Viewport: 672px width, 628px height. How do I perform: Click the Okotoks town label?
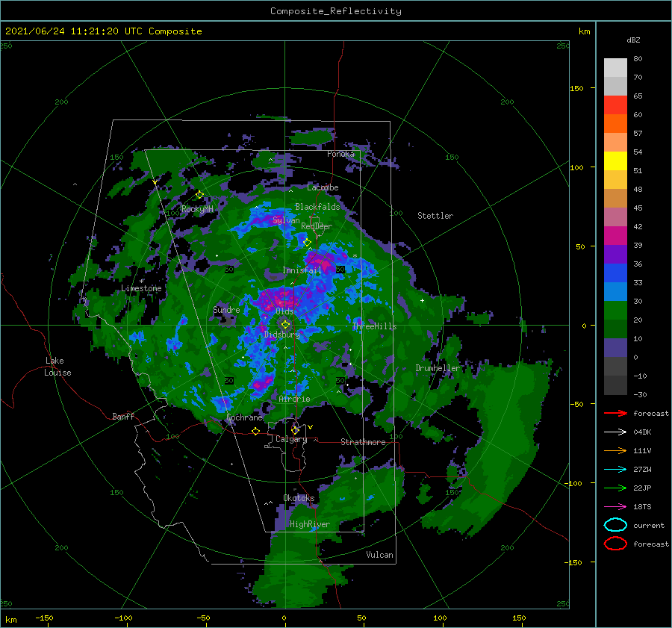click(299, 498)
